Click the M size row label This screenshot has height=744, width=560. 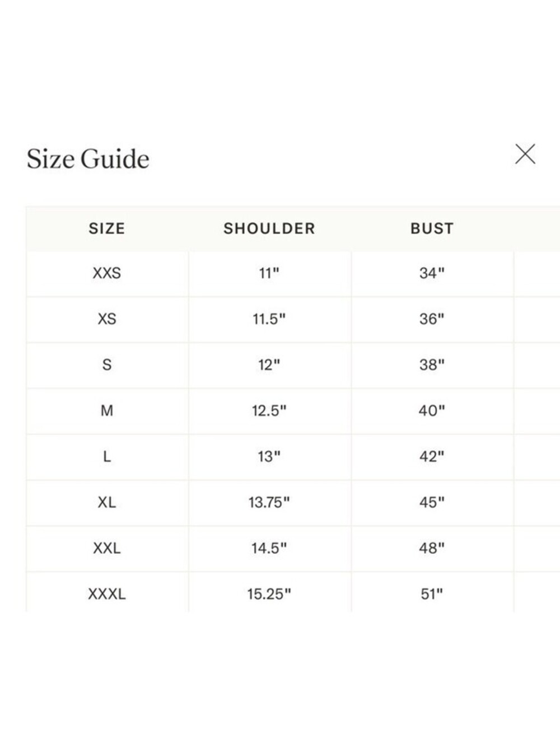click(x=107, y=411)
